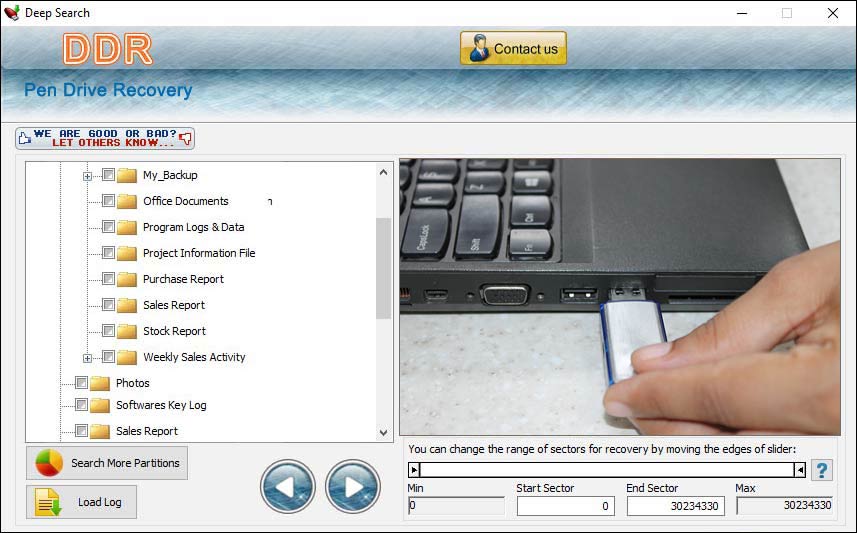Select the Project Information File folder icon
The image size is (857, 533).
(x=127, y=253)
